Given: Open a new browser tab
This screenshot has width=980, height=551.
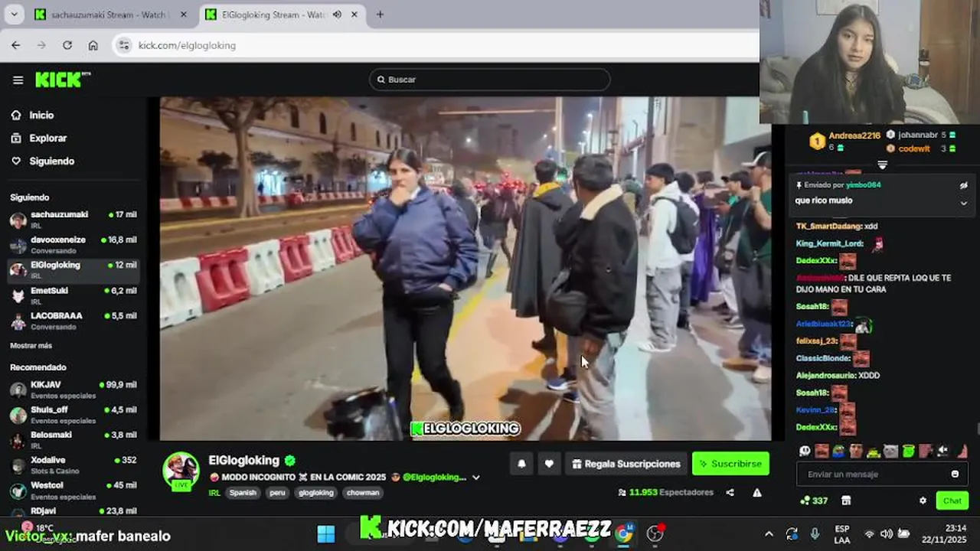Looking at the screenshot, I should click(380, 14).
